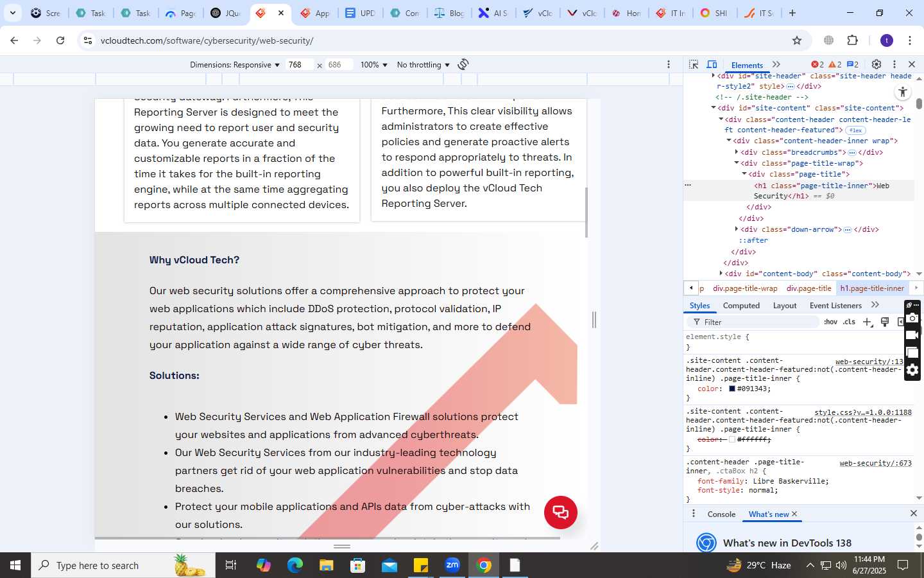The width and height of the screenshot is (924, 578).
Task: Open the web-security/:13 source link
Action: click(869, 362)
